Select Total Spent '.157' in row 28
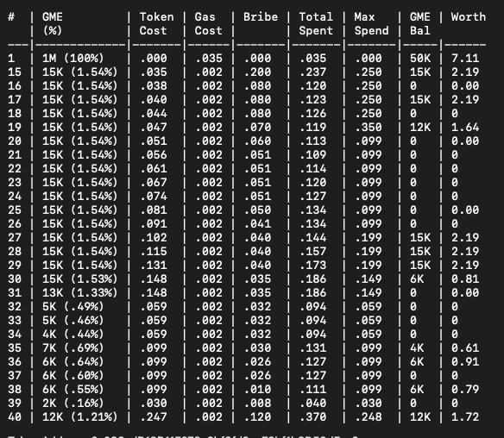 (x=312, y=252)
